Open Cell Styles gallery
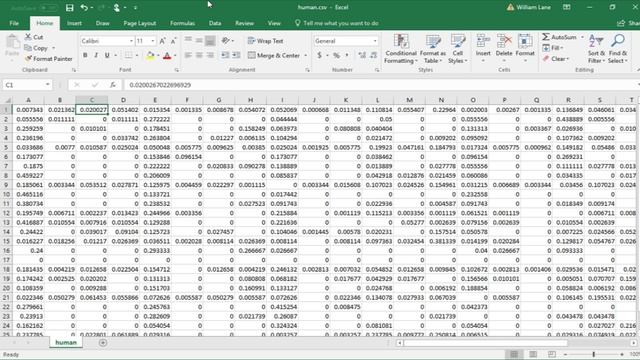Image resolution: width=640 pixels, height=360 pixels. coord(458,49)
